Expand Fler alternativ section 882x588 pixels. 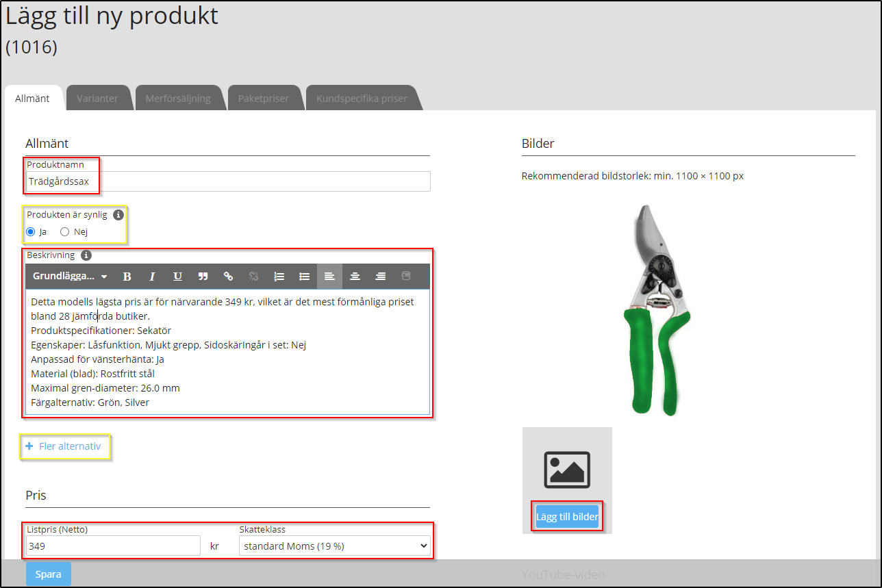64,446
